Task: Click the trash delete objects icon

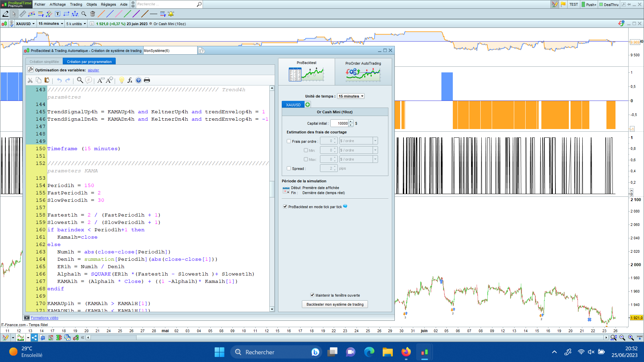Action: pyautogui.click(x=93, y=14)
